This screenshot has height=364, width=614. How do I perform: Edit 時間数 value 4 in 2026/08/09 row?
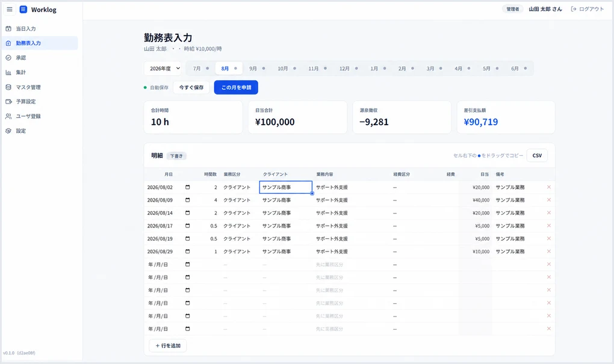tap(206, 200)
